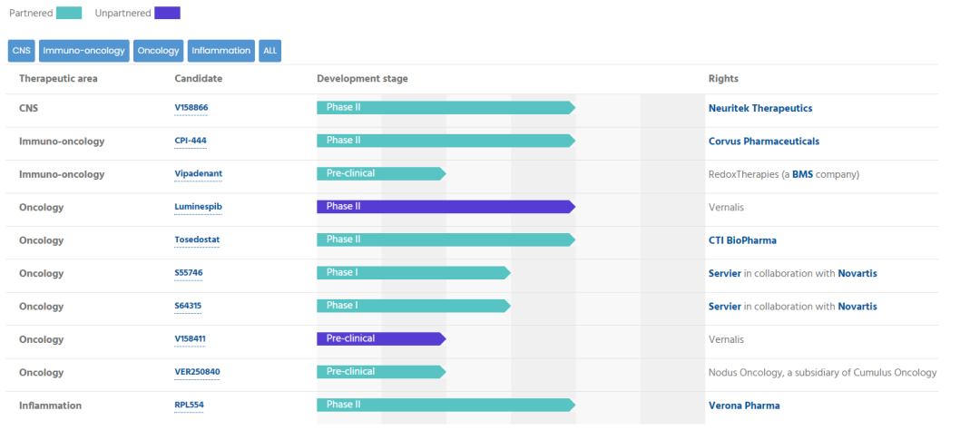Open Servier link in S64315 row

[725, 307]
